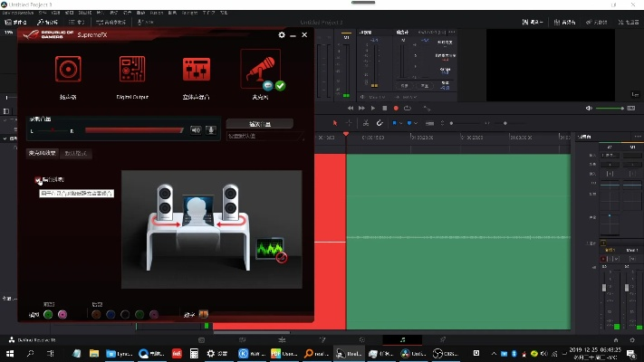
Task: Select the Digital Output device icon
Action: click(132, 70)
